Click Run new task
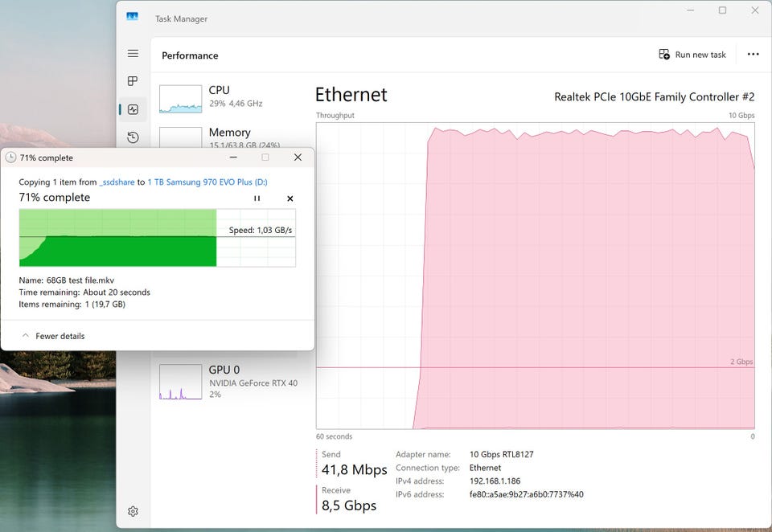 pyautogui.click(x=692, y=55)
